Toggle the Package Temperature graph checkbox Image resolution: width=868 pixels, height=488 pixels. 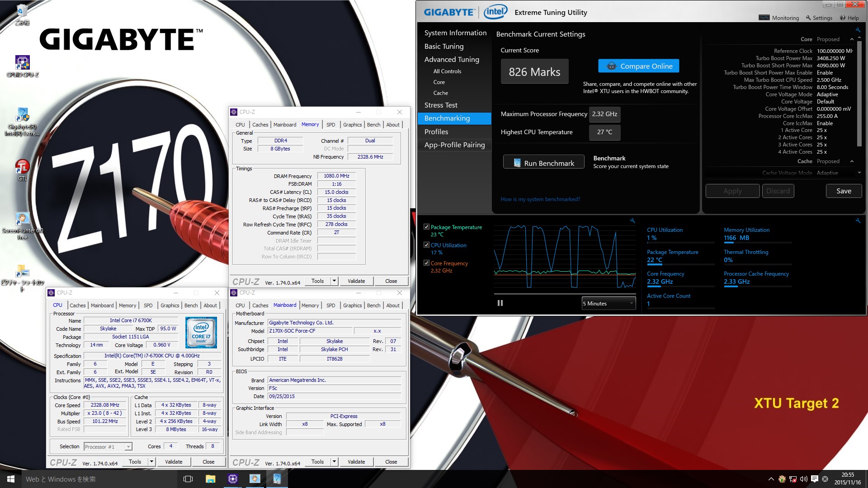pyautogui.click(x=426, y=227)
